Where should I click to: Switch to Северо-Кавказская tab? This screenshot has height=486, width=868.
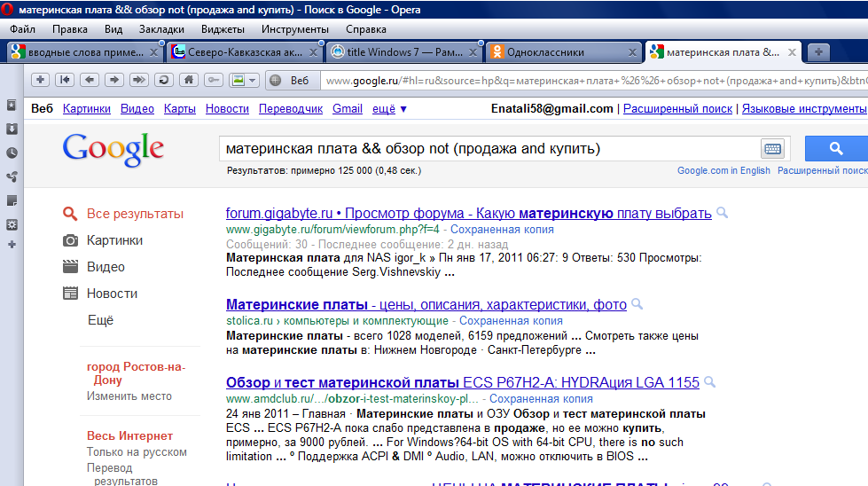244,52
